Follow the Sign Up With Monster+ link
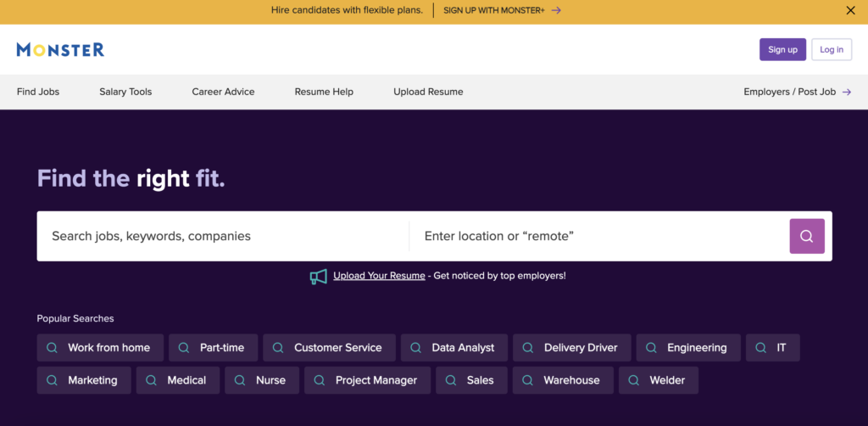 (502, 10)
